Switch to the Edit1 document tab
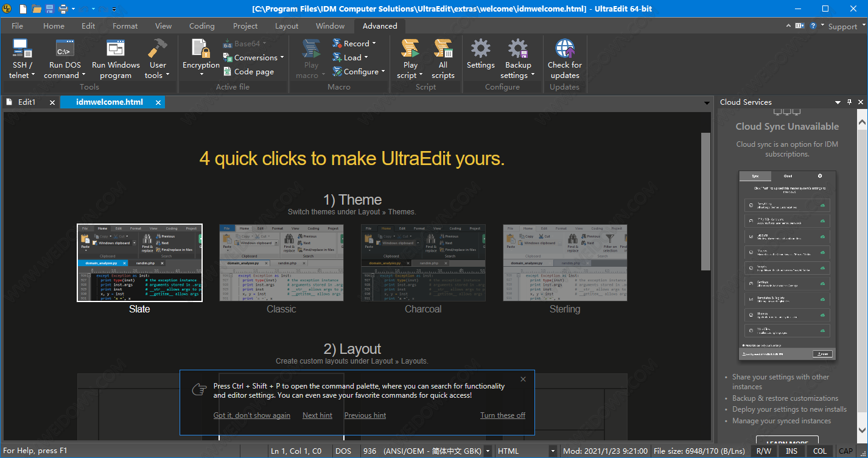This screenshot has width=868, height=458. point(27,102)
